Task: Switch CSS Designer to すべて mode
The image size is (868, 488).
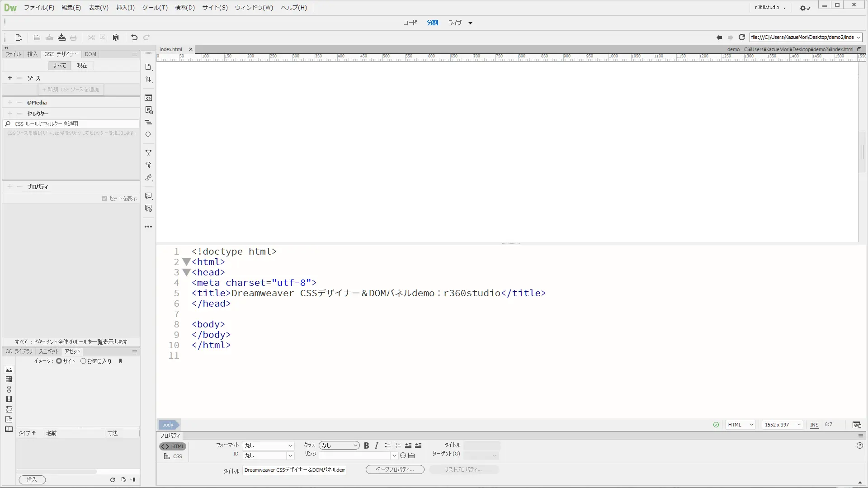Action: (x=59, y=66)
